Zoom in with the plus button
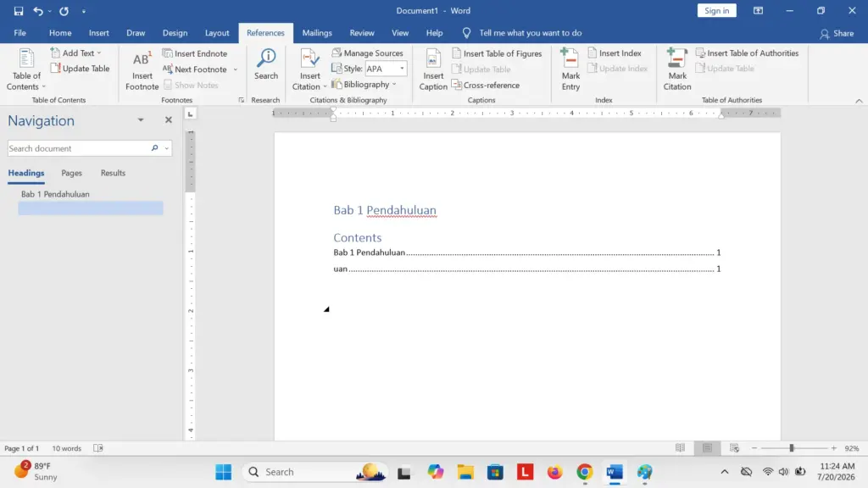The height and width of the screenshot is (488, 868). coord(834,448)
